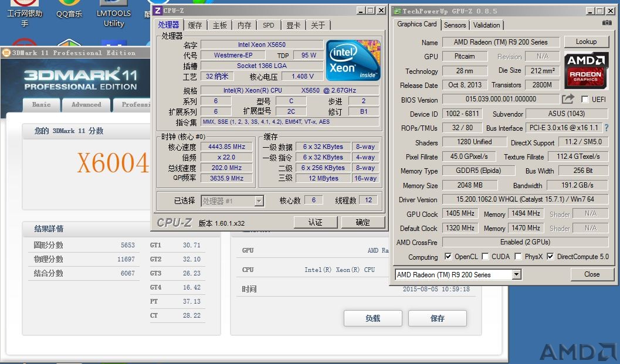Click the Driver Version field

click(x=525, y=199)
